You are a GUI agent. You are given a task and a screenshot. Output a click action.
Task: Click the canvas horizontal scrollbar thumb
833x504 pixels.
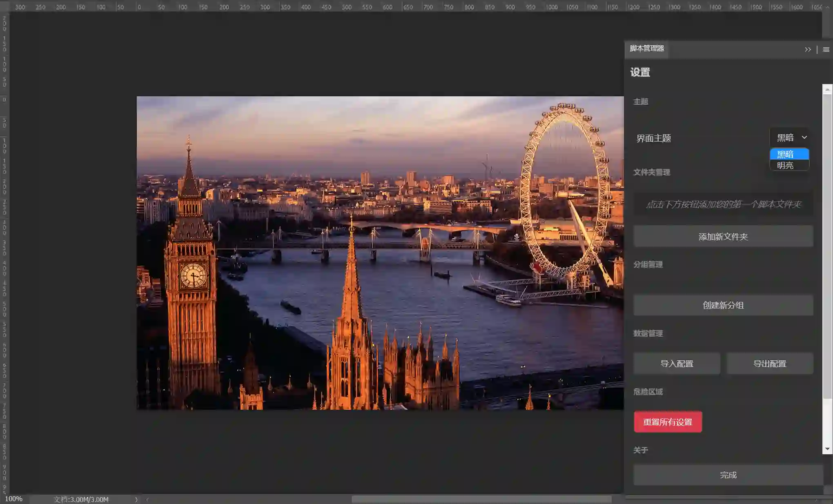(x=482, y=500)
